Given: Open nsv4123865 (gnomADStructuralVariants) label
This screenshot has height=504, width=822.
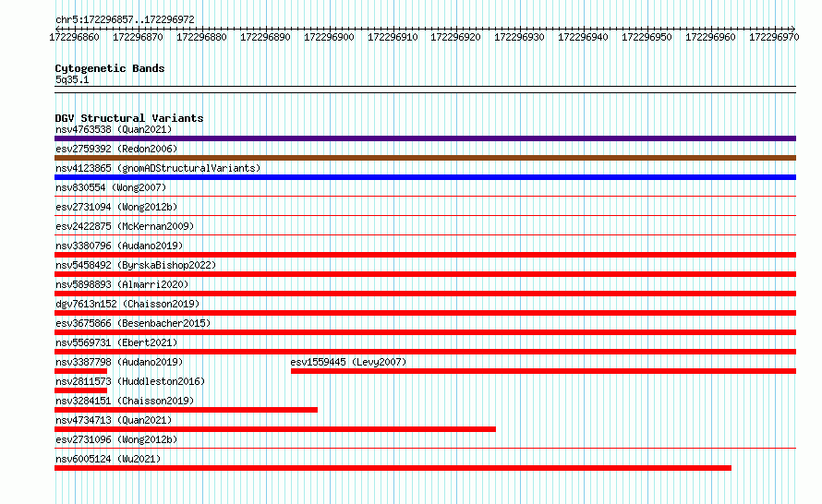Looking at the screenshot, I should [158, 168].
